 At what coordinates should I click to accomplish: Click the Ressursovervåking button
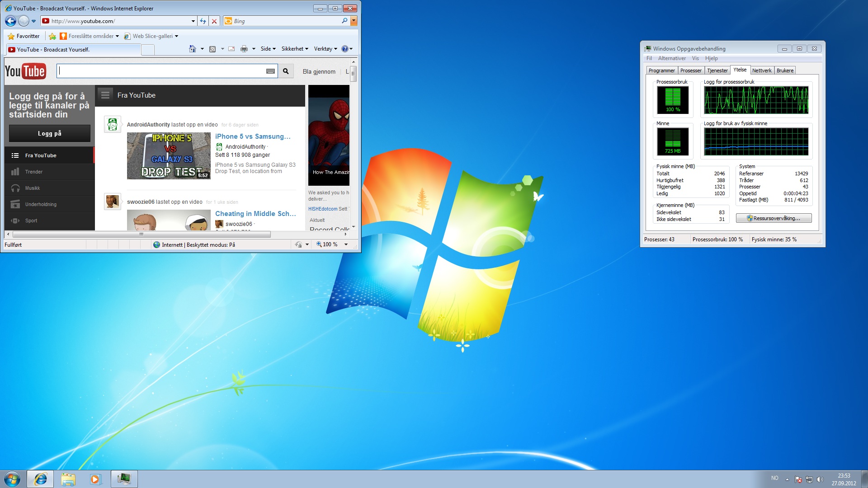(x=774, y=218)
